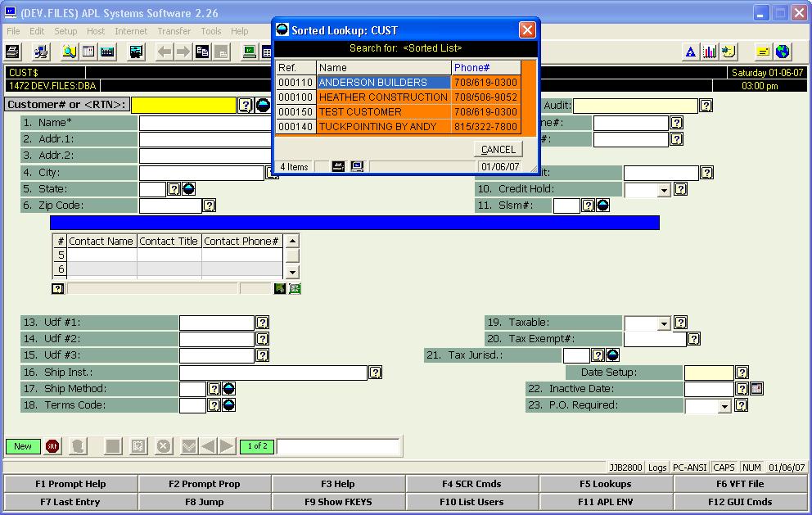Click the help question mark beside Zip Code

210,206
